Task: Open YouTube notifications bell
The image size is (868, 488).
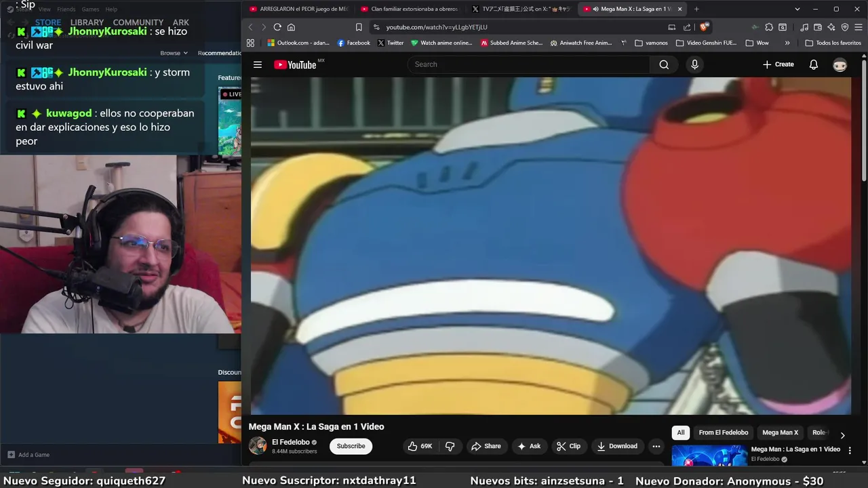Action: pos(814,64)
